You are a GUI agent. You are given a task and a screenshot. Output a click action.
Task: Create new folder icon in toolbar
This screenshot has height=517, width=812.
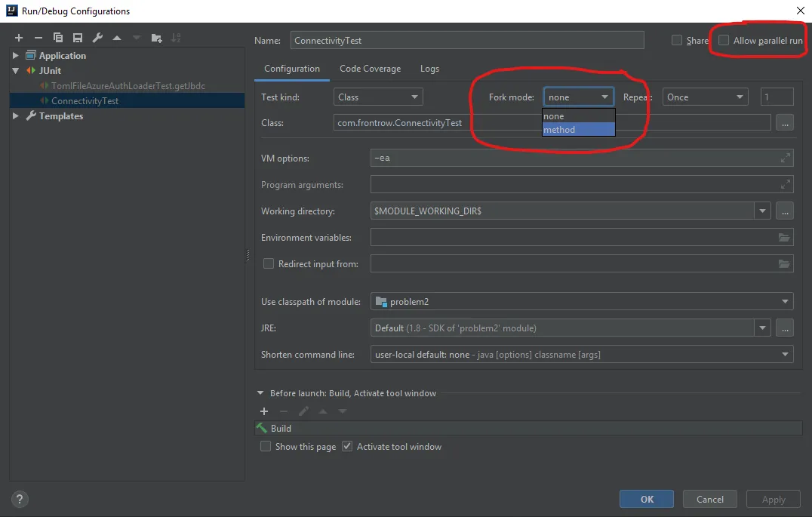[x=156, y=38]
